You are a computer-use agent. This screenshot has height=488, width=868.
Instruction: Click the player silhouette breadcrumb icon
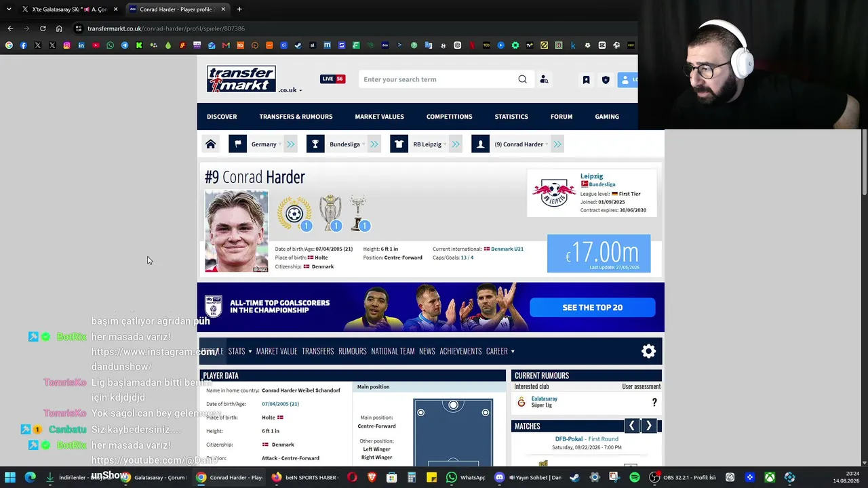tap(480, 144)
